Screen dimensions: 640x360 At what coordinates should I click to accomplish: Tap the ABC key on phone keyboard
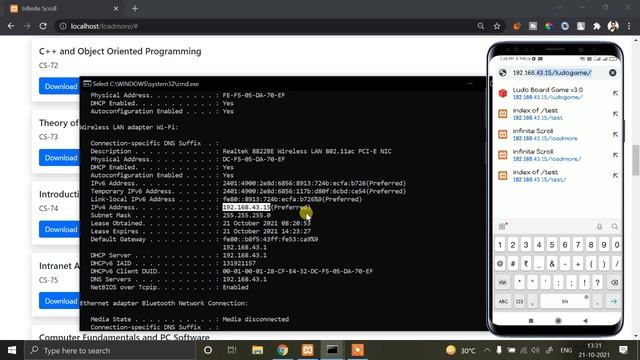pos(503,301)
